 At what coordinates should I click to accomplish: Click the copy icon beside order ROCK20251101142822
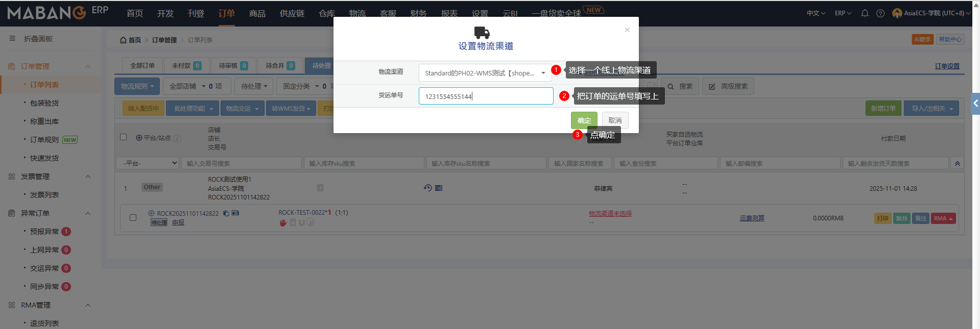point(226,213)
